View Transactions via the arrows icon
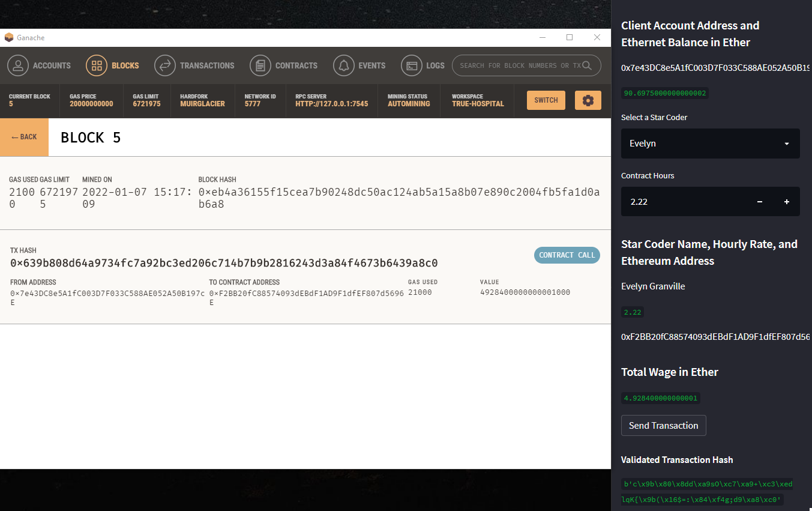The width and height of the screenshot is (812, 511). pyautogui.click(x=165, y=65)
